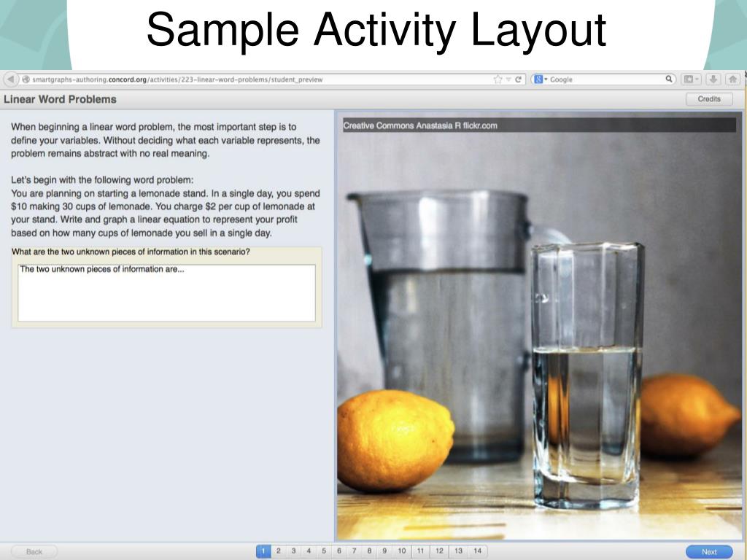Screen dimensions: 747x560
Task: Click 'What are the two unknown pieces' prompt
Action: tap(131, 252)
